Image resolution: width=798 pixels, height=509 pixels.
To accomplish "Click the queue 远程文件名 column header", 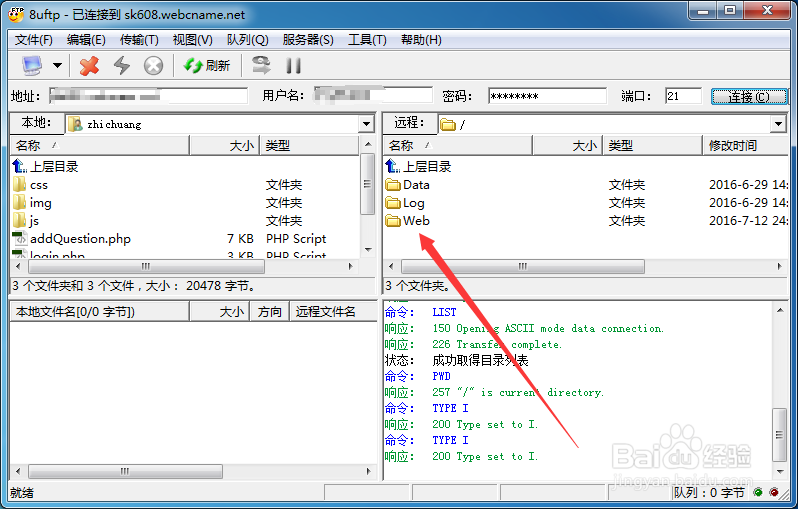I will (x=333, y=312).
